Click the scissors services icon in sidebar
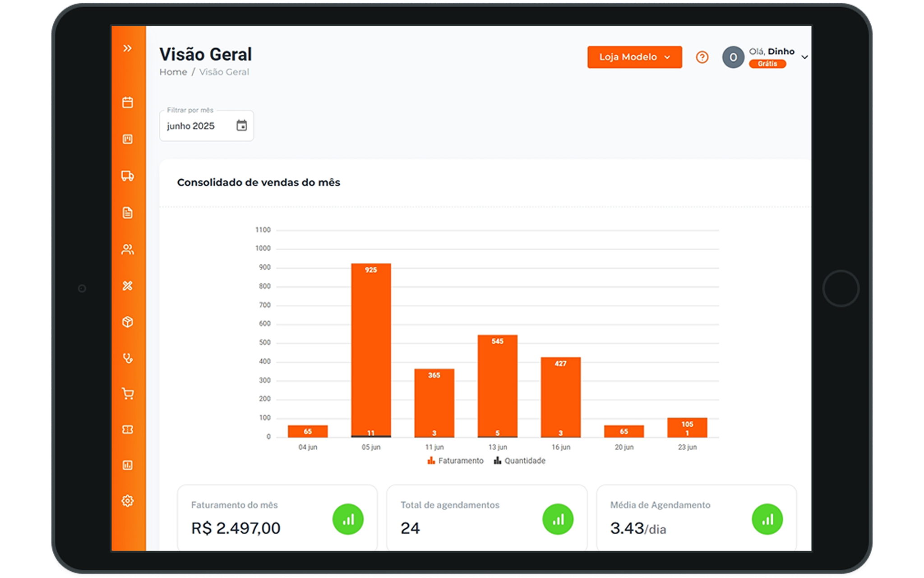Screen dimensions: 924x578 coord(128,285)
